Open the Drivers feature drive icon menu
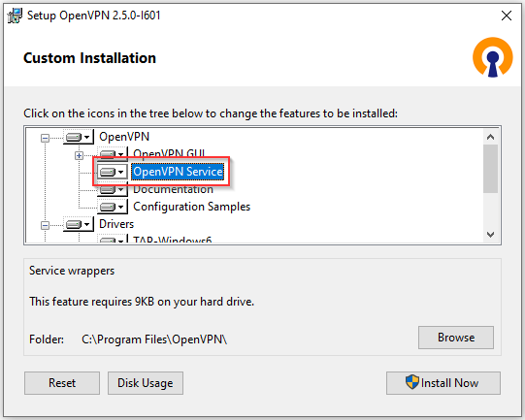Viewport: 525px width, 420px height. [78, 224]
